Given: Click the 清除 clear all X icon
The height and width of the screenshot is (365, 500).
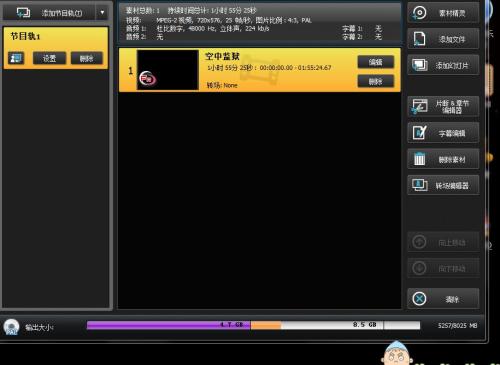Looking at the screenshot, I should tap(419, 298).
